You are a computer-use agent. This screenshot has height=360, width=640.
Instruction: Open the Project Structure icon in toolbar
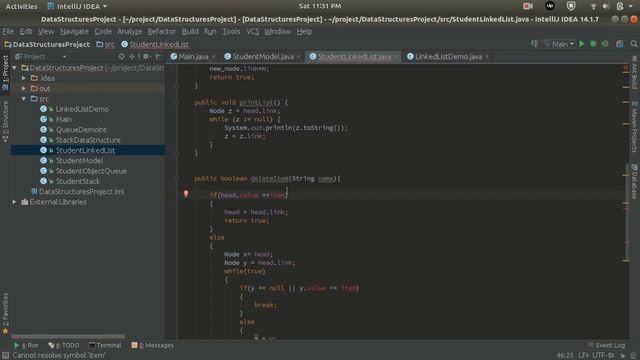(x=620, y=44)
